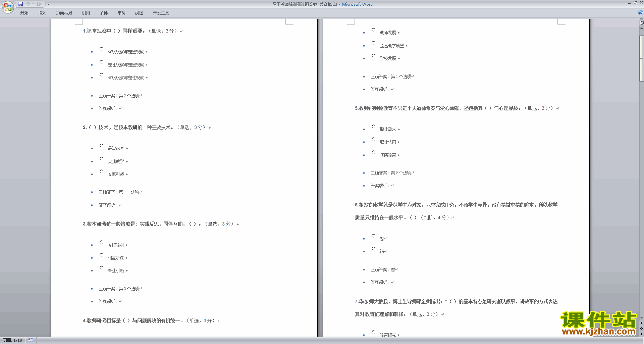Select radio option 课堂观察
The width and height of the screenshot is (644, 344).
pyautogui.click(x=101, y=146)
